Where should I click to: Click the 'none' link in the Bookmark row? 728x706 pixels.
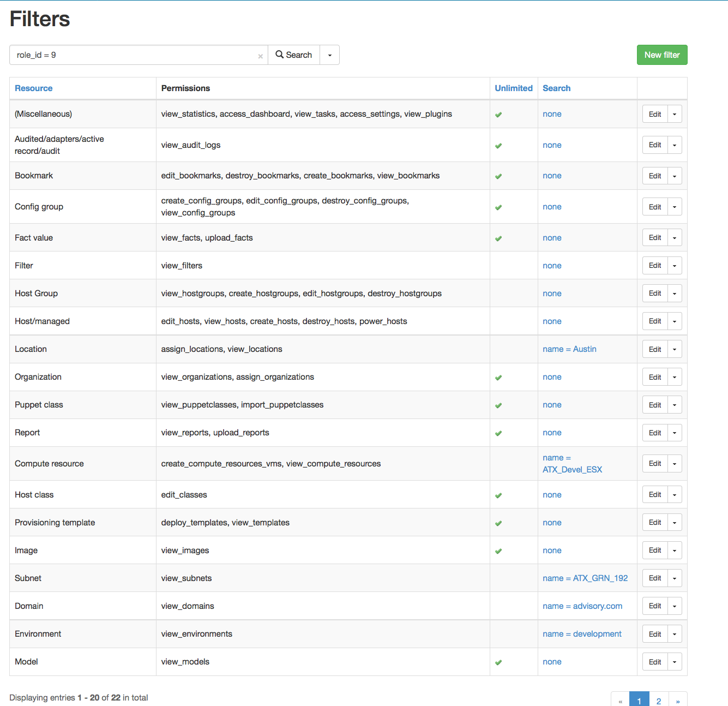(x=552, y=176)
